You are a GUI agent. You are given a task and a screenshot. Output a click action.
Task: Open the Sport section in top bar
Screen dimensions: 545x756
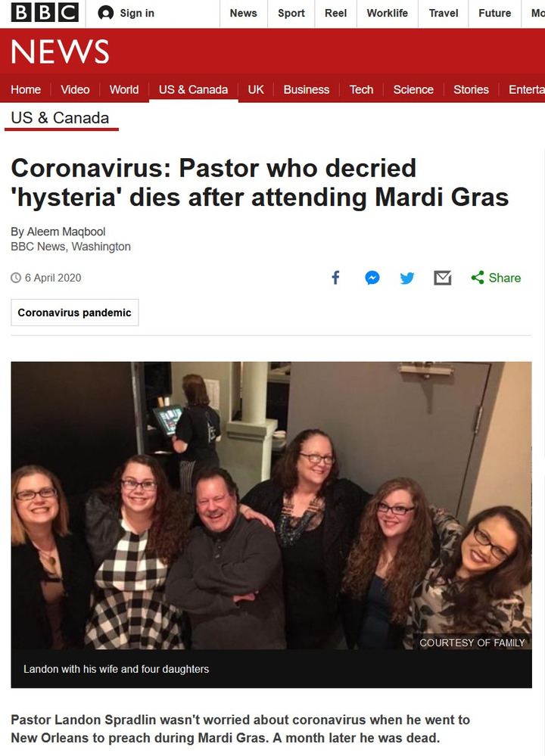pyautogui.click(x=291, y=13)
